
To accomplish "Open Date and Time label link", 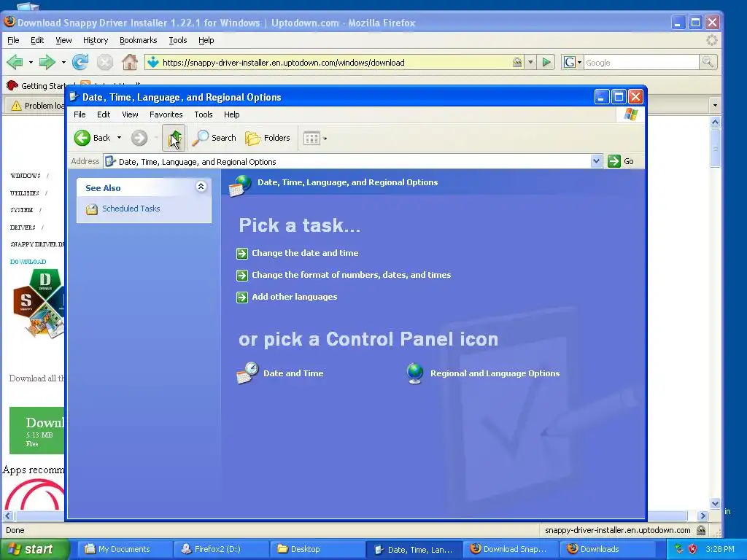I will point(293,374).
